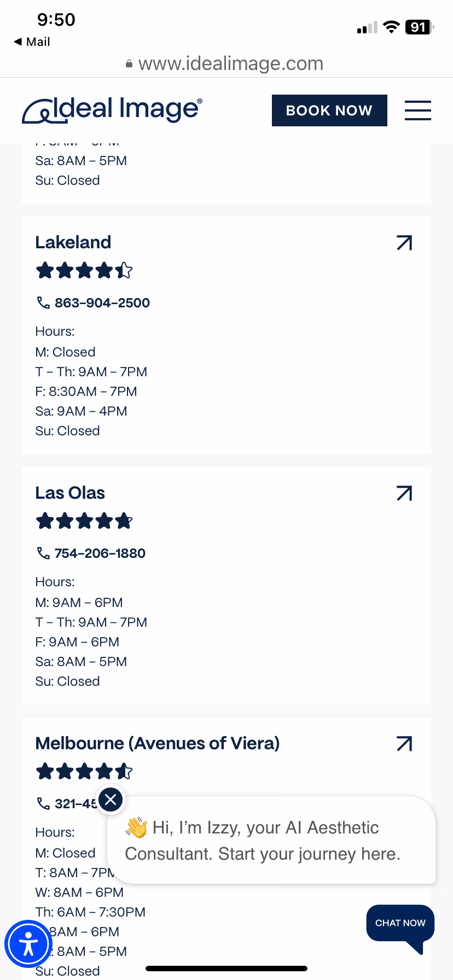
Task: Open Las Olas location arrow icon
Action: point(404,493)
